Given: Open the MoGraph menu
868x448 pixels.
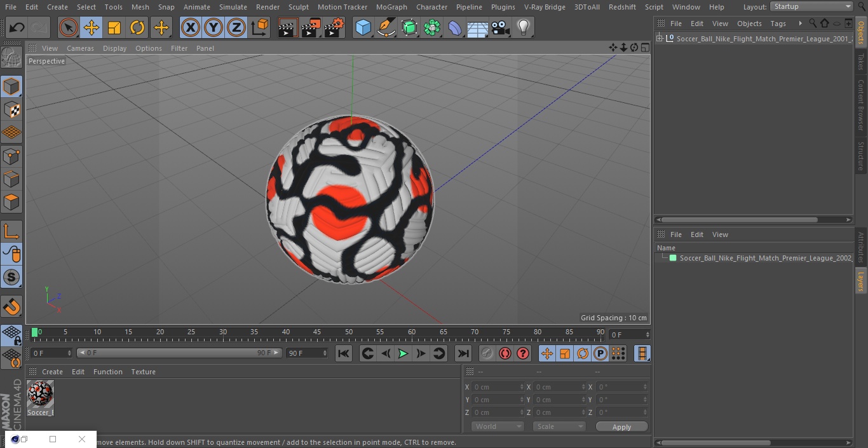Looking at the screenshot, I should 391,7.
